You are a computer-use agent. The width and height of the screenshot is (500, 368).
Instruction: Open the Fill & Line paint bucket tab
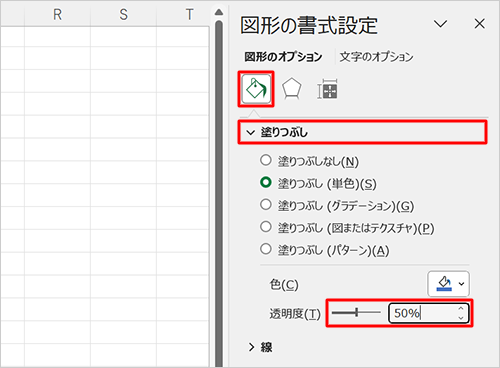click(256, 89)
